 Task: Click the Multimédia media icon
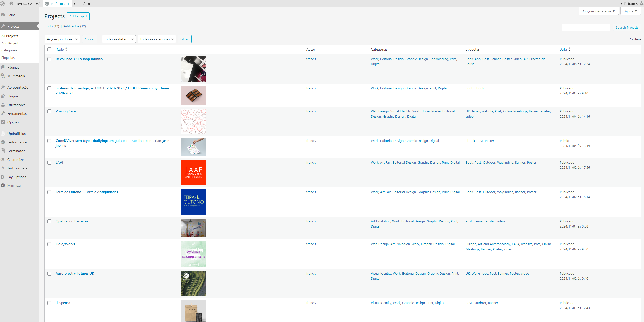coord(3,76)
